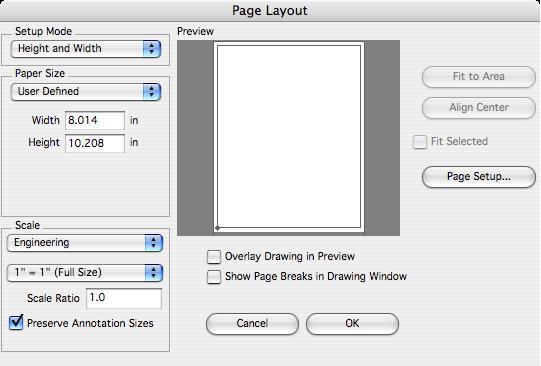This screenshot has height=366, width=541.
Task: Expand the Engineering scale type dropdown
Action: (x=85, y=243)
